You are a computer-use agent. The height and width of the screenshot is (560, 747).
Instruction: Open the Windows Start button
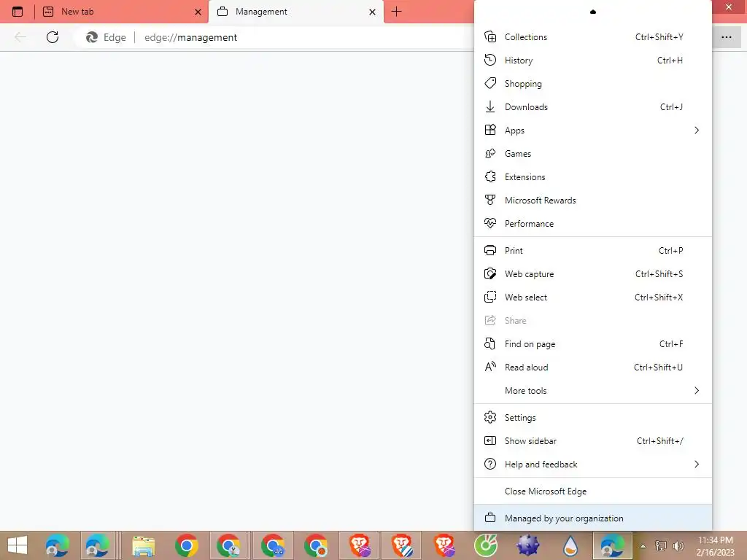point(18,545)
